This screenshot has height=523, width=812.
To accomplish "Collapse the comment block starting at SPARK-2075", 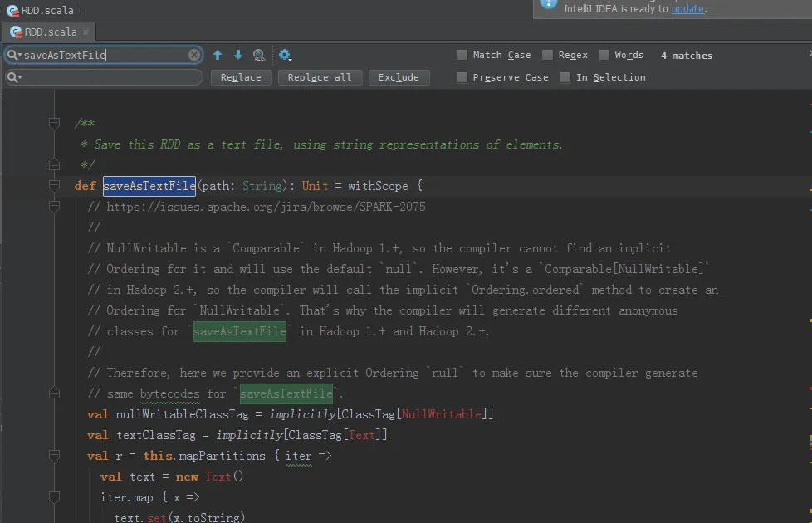I will [x=54, y=206].
